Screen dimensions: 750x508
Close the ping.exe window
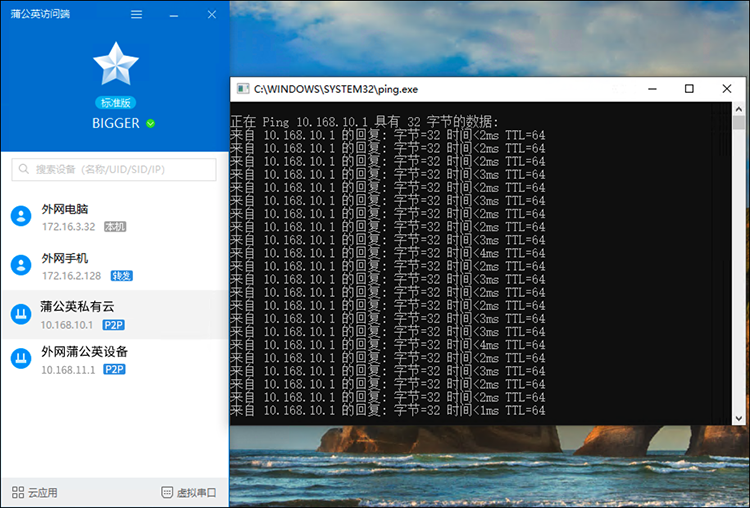(x=727, y=89)
